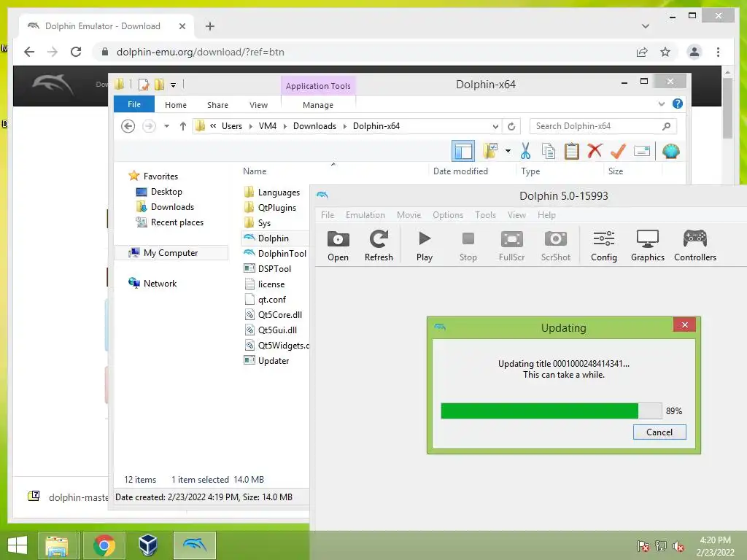Select Network in navigation pane

(160, 284)
